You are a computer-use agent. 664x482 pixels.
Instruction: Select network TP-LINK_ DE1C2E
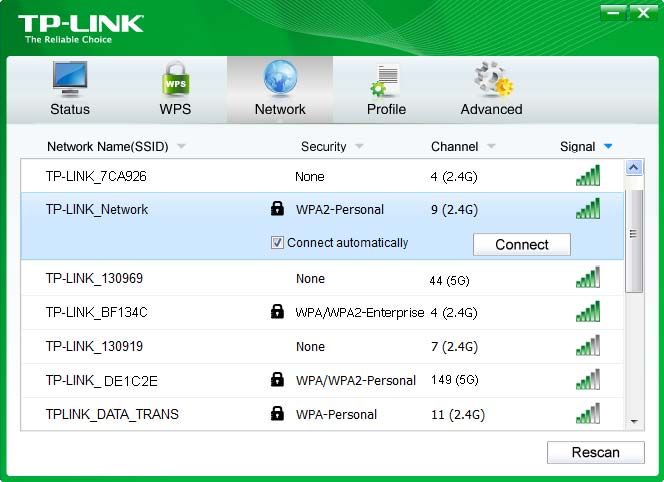pyautogui.click(x=322, y=380)
